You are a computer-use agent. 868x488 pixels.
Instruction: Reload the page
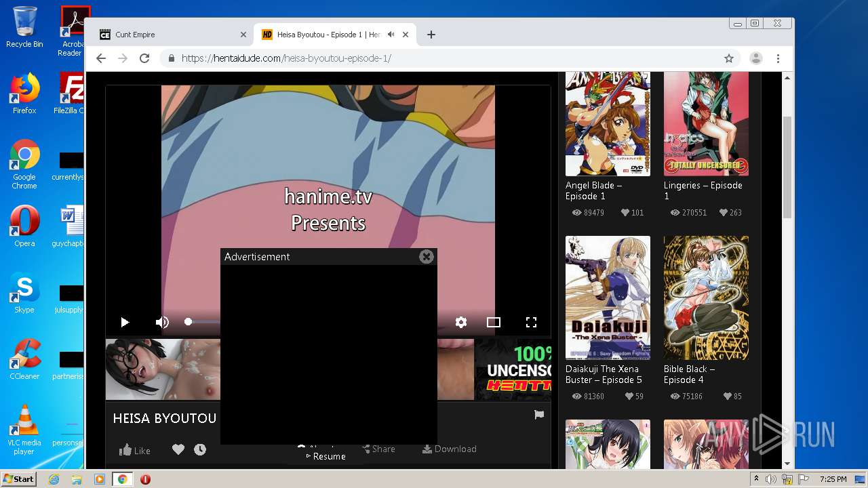click(x=144, y=58)
